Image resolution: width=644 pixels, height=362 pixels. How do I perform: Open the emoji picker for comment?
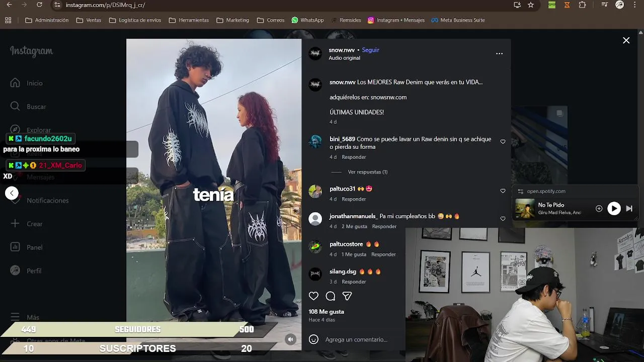pos(313,339)
